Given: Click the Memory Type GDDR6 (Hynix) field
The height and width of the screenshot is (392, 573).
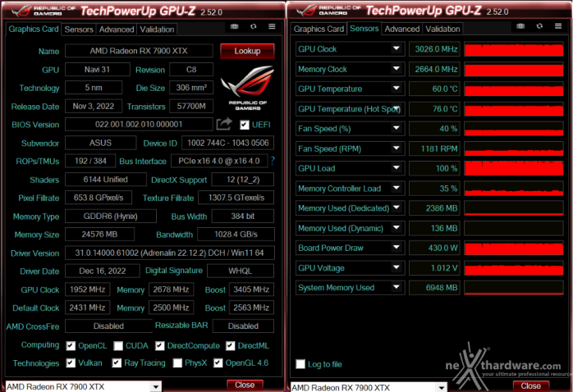Looking at the screenshot, I should (x=111, y=216).
